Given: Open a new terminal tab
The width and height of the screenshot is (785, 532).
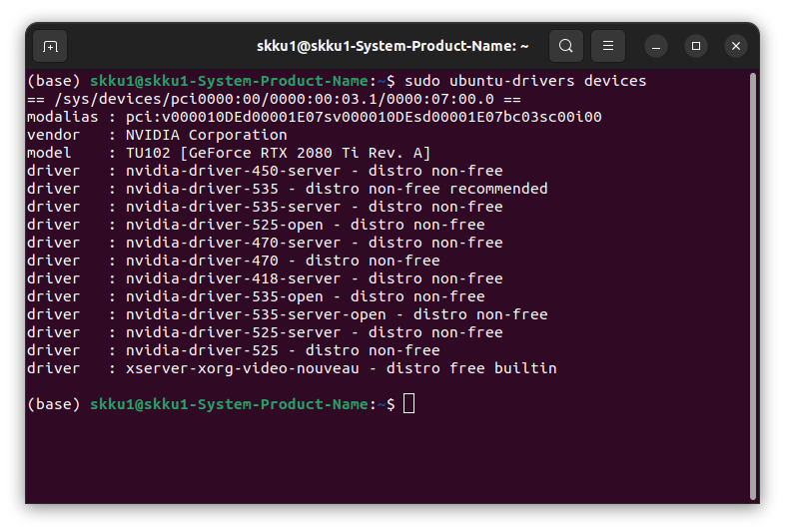Looking at the screenshot, I should [50, 47].
